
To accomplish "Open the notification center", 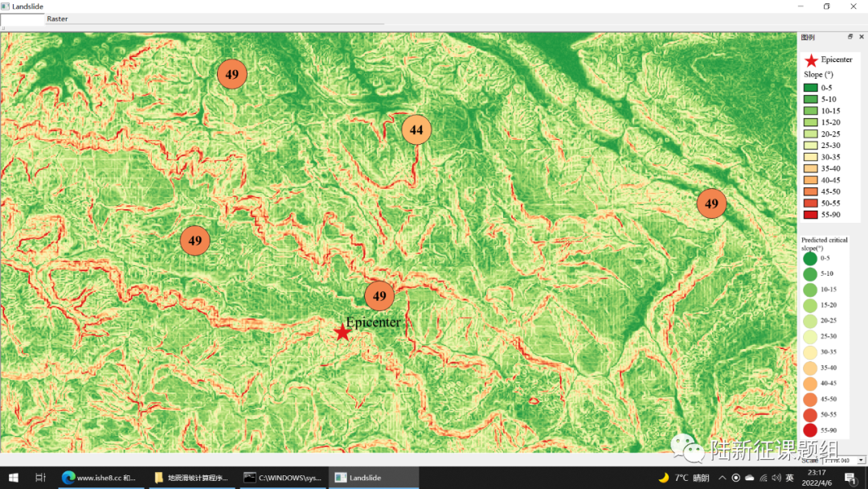I will pyautogui.click(x=850, y=479).
